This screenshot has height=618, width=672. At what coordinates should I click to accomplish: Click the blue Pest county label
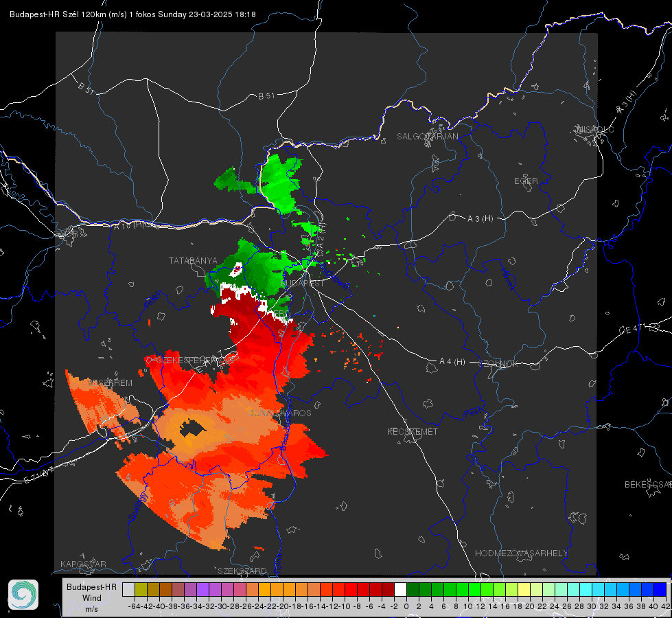473,414
